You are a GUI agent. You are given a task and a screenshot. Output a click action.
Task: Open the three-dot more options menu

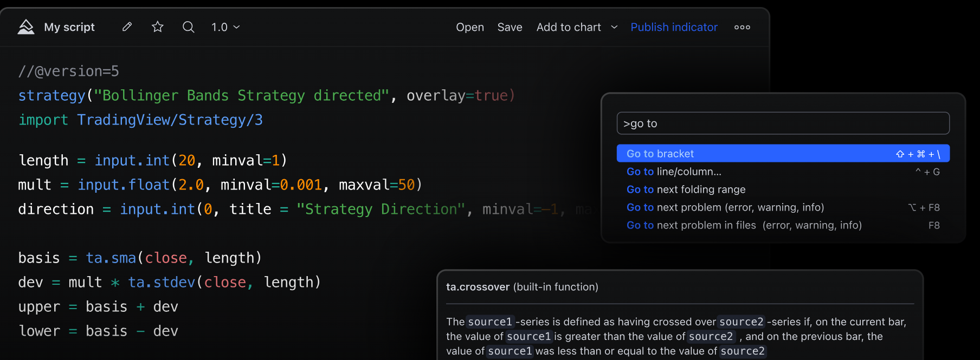742,27
